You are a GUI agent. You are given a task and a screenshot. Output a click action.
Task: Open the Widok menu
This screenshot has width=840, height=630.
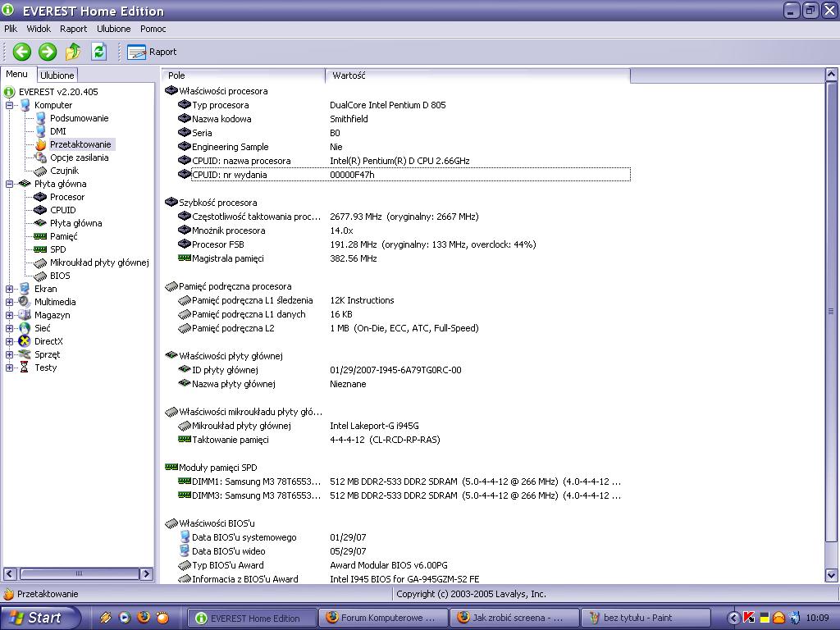(x=39, y=29)
